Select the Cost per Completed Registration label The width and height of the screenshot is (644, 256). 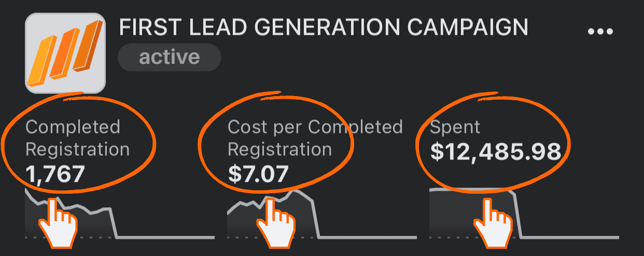coord(315,138)
